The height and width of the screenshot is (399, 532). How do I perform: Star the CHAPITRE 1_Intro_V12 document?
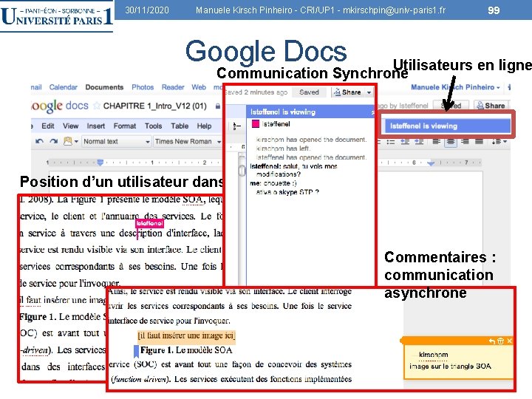[x=97, y=106]
